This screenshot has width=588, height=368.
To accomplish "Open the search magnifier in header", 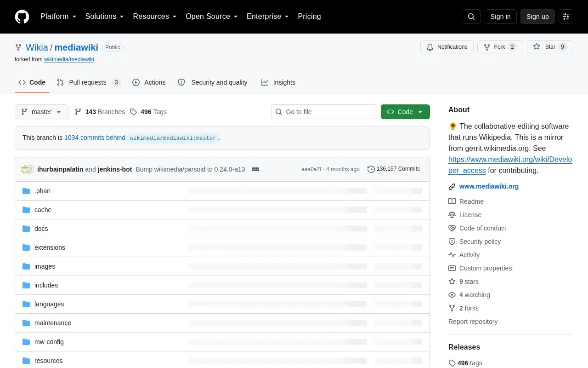I will tap(471, 17).
